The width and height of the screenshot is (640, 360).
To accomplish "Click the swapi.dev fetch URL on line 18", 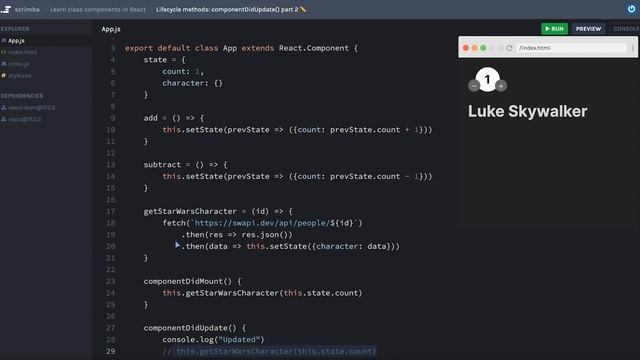I will [274, 223].
